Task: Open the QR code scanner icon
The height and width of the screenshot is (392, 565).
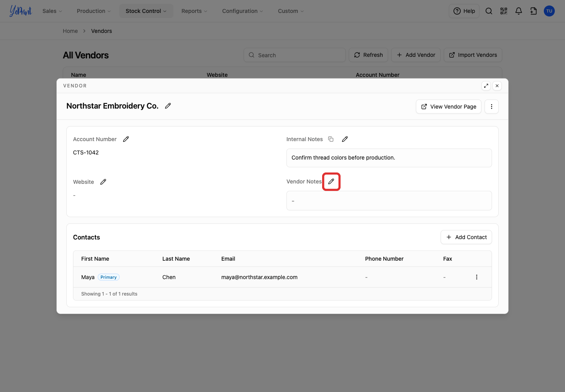Action: [504, 11]
